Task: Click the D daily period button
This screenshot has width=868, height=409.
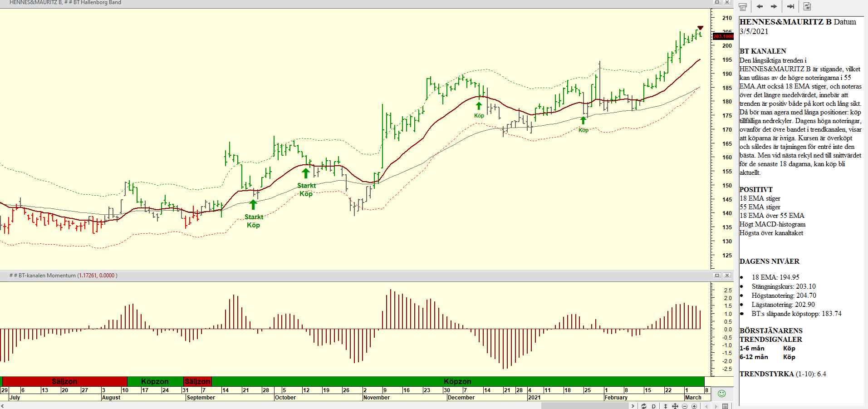Action: [x=653, y=406]
